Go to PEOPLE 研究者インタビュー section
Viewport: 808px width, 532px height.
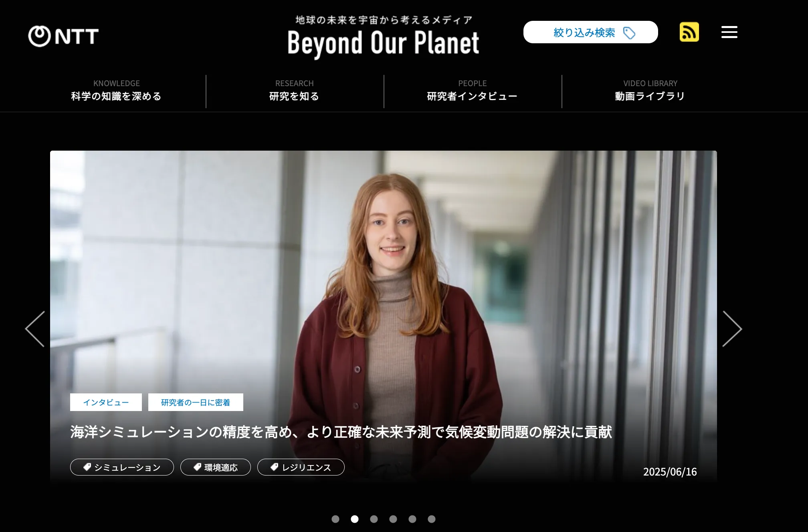[x=472, y=91]
